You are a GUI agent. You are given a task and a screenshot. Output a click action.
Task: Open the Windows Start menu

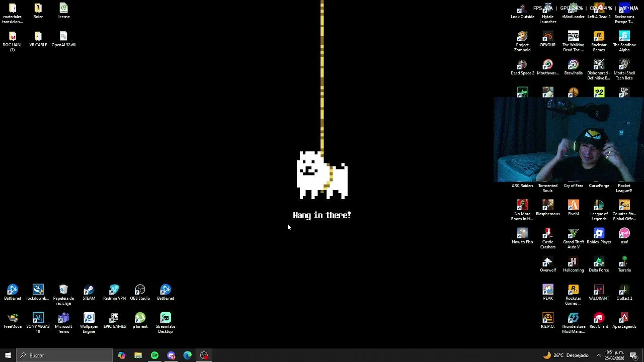click(x=8, y=355)
